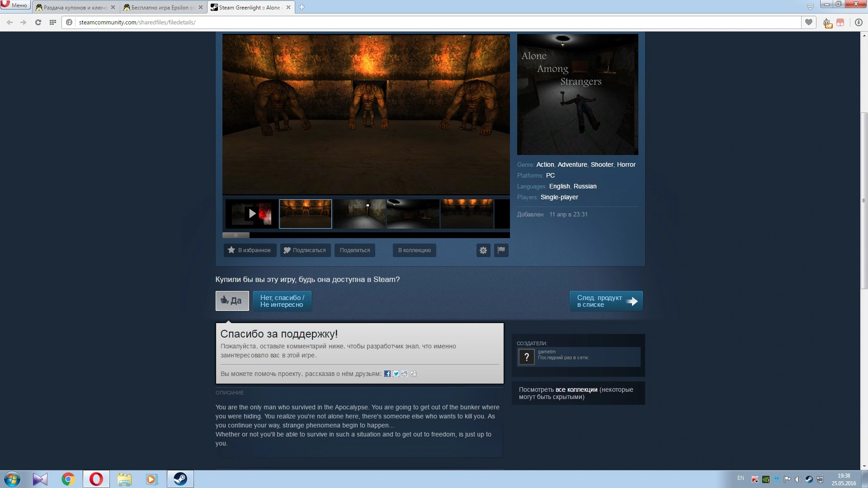
Task: Open Windows Explorer from the taskbar
Action: point(124,479)
